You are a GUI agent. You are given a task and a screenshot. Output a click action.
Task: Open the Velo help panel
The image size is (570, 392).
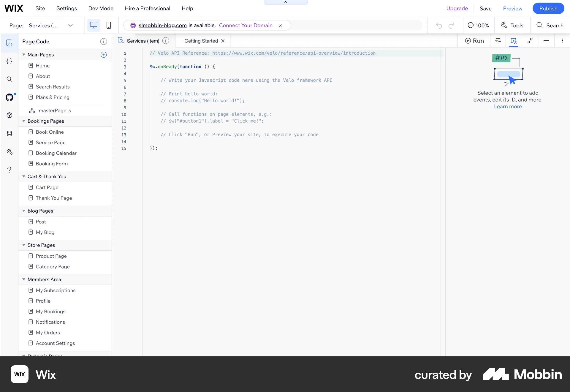pyautogui.click(x=9, y=169)
